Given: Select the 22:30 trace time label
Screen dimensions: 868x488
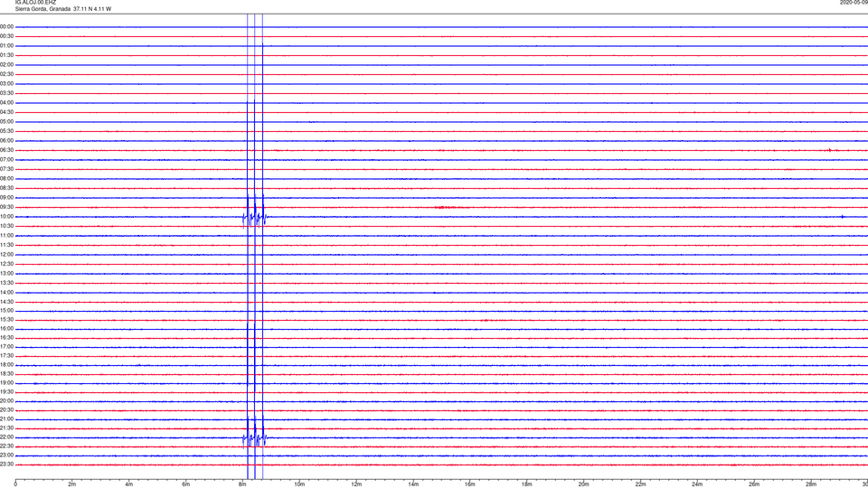Looking at the screenshot, I should pos(6,446).
